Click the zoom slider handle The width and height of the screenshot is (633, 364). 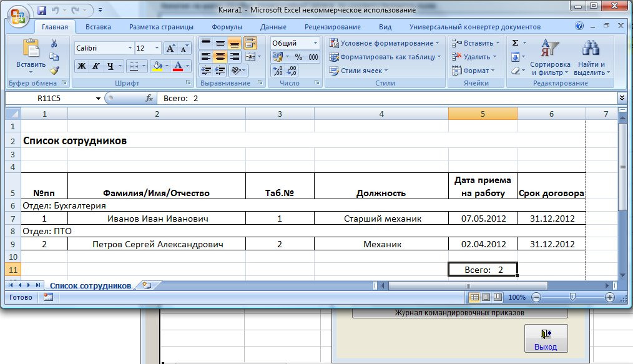[572, 298]
